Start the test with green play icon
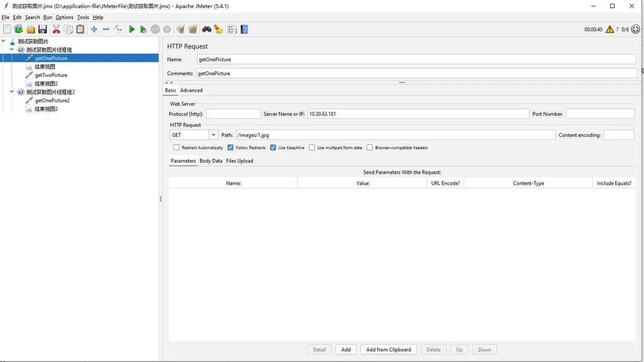 point(132,29)
